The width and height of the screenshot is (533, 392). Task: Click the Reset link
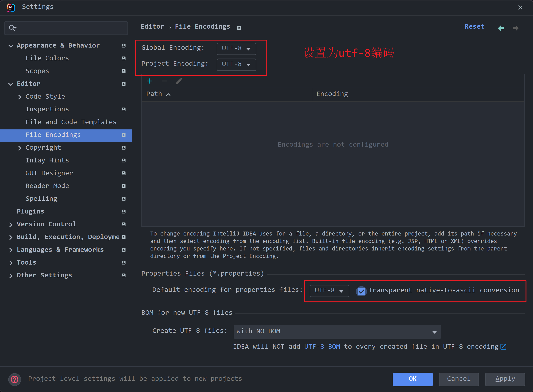point(474,26)
